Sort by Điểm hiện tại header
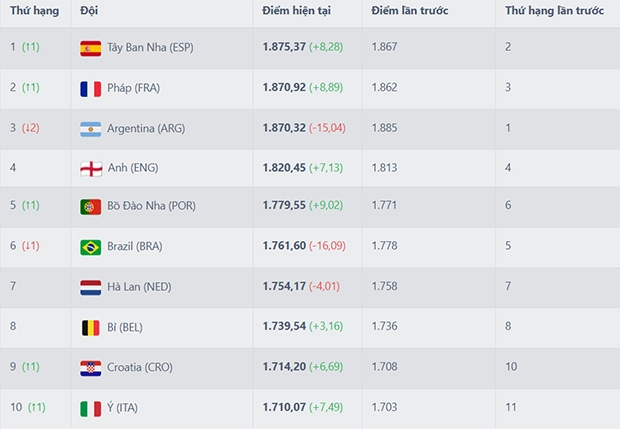This screenshot has width=620, height=429. (x=296, y=10)
